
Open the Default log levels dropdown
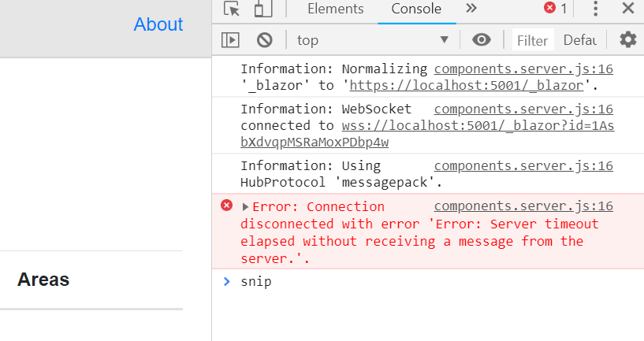580,40
